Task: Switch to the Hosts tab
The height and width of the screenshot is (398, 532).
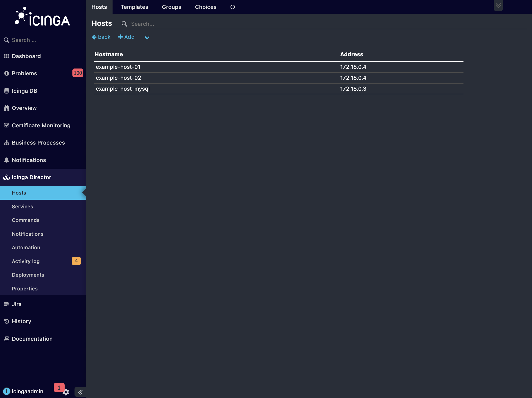Action: pos(99,7)
